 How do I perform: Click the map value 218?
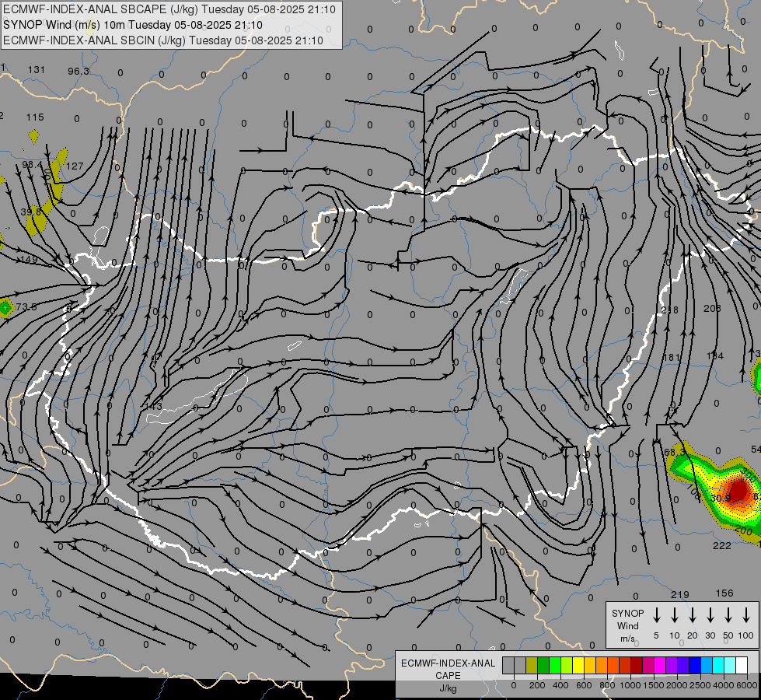[670, 310]
